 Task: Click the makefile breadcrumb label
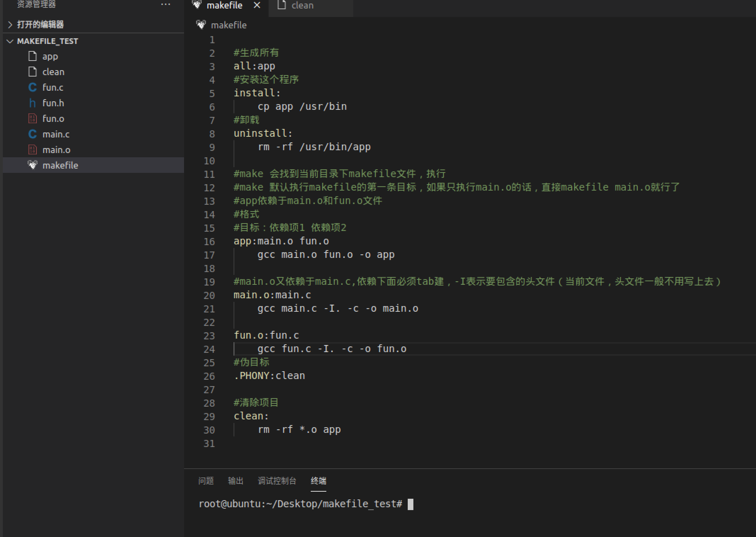tap(229, 25)
